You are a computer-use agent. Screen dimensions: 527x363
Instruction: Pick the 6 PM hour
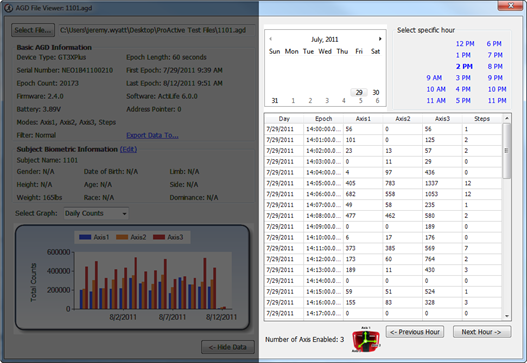[494, 44]
